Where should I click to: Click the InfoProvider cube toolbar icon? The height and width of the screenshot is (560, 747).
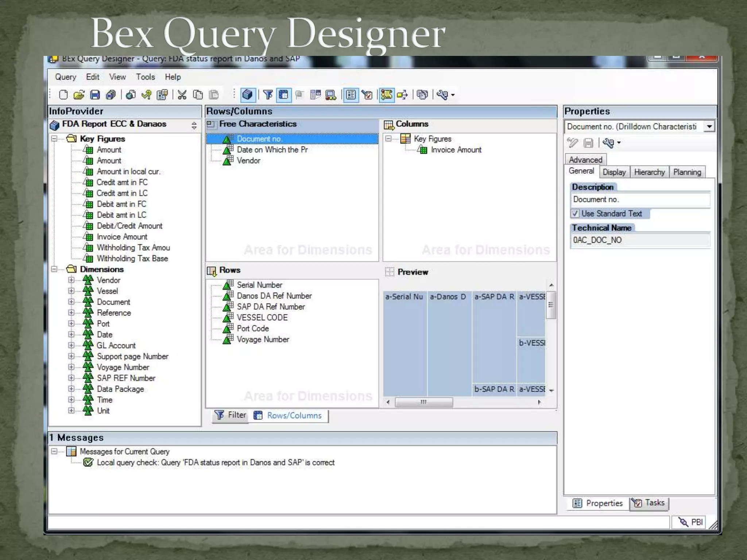[x=247, y=95]
